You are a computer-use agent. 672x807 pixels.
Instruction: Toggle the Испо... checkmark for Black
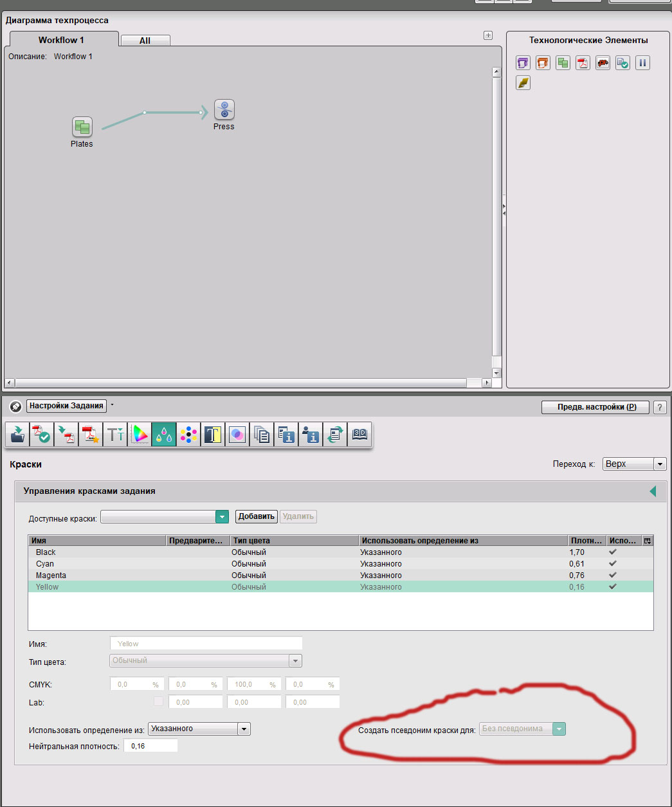613,552
